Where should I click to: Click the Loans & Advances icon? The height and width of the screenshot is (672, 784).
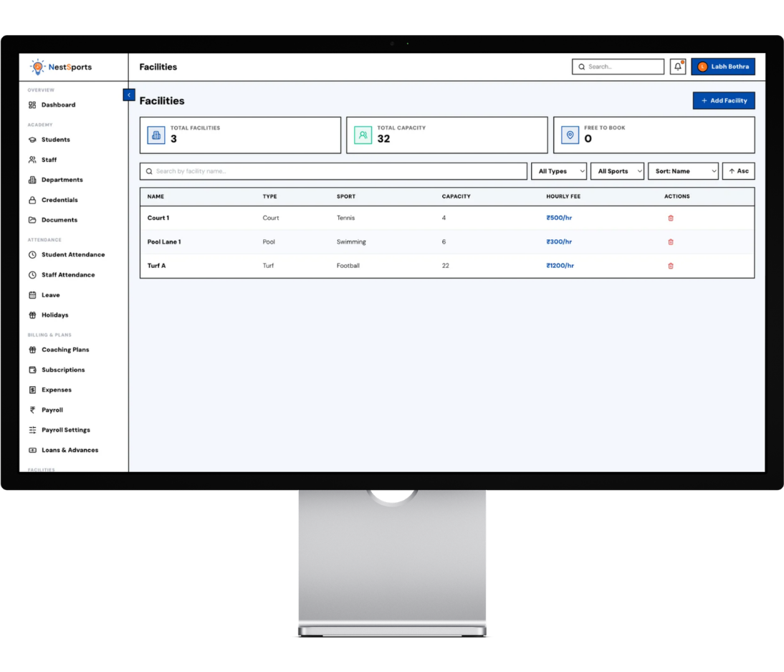[x=32, y=450]
